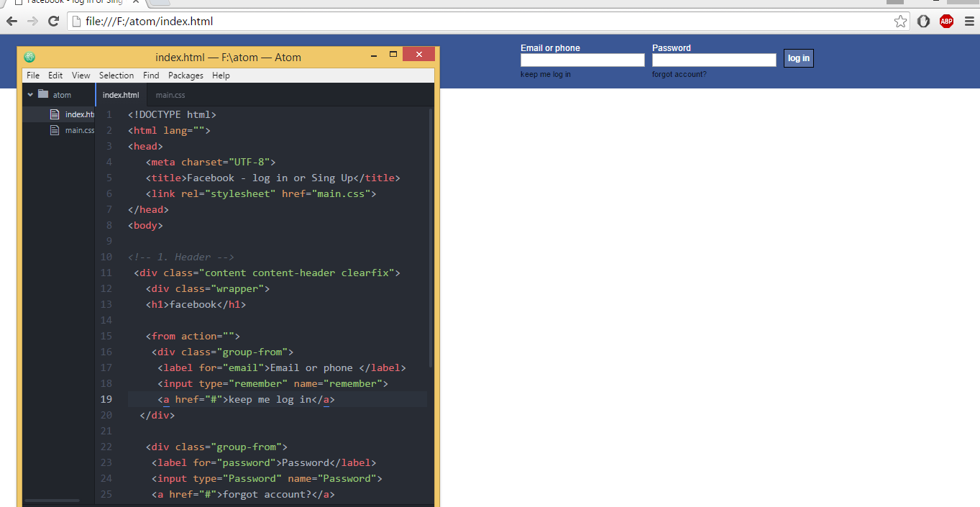Click the atom project folder name
The image size is (980, 507).
tap(62, 95)
